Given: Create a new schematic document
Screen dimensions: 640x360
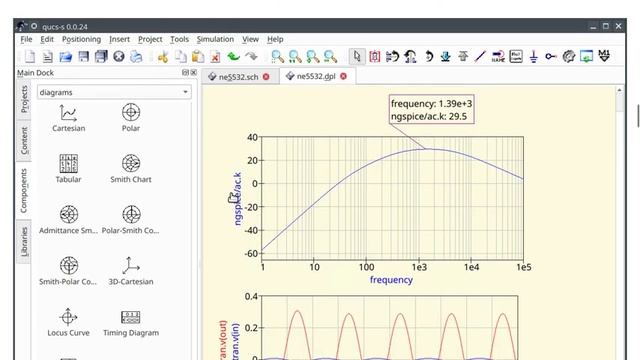Looking at the screenshot, I should click(x=29, y=56).
